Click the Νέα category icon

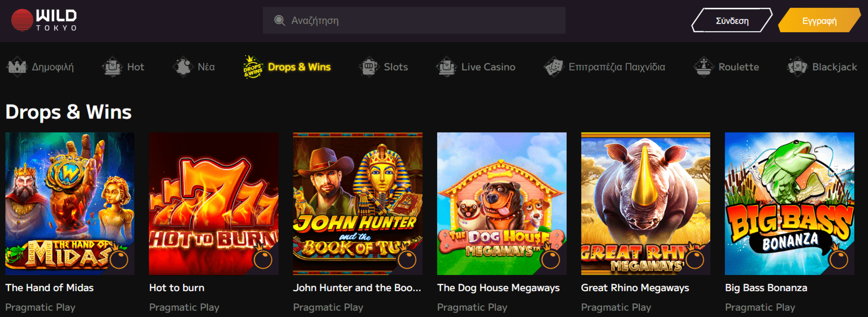pos(183,67)
